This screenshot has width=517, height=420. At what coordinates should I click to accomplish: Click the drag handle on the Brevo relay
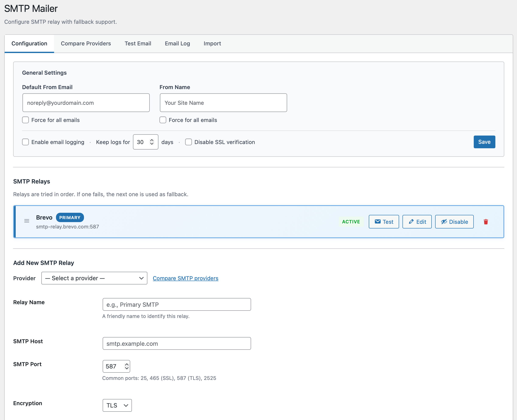27,221
